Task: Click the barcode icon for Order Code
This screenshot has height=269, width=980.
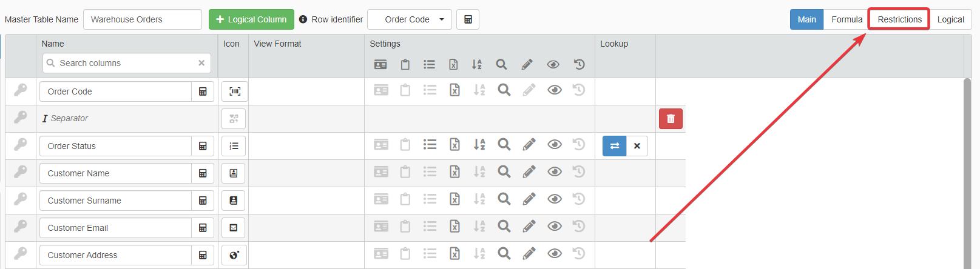Action: click(x=234, y=91)
